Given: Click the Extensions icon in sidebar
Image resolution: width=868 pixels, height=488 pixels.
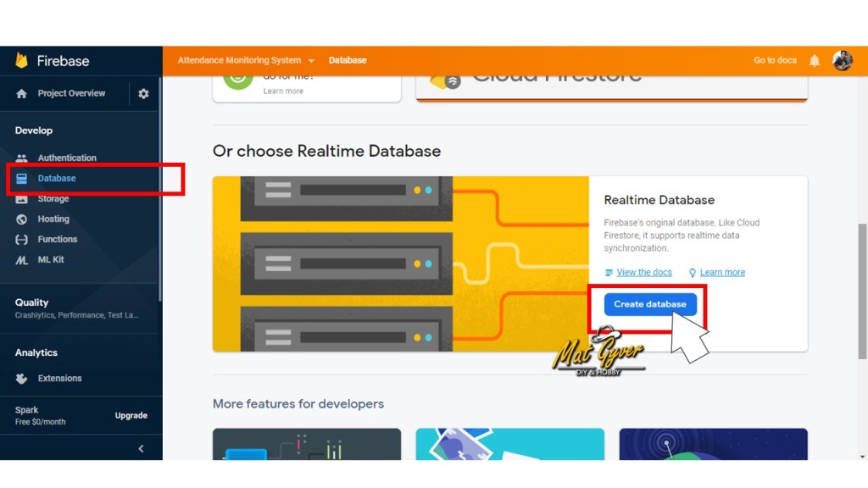Looking at the screenshot, I should click(x=22, y=379).
